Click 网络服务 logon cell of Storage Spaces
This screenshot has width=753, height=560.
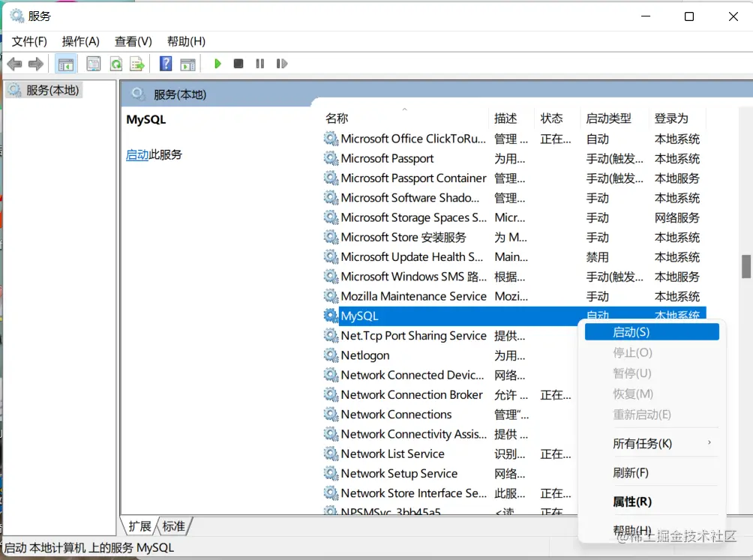(x=677, y=217)
